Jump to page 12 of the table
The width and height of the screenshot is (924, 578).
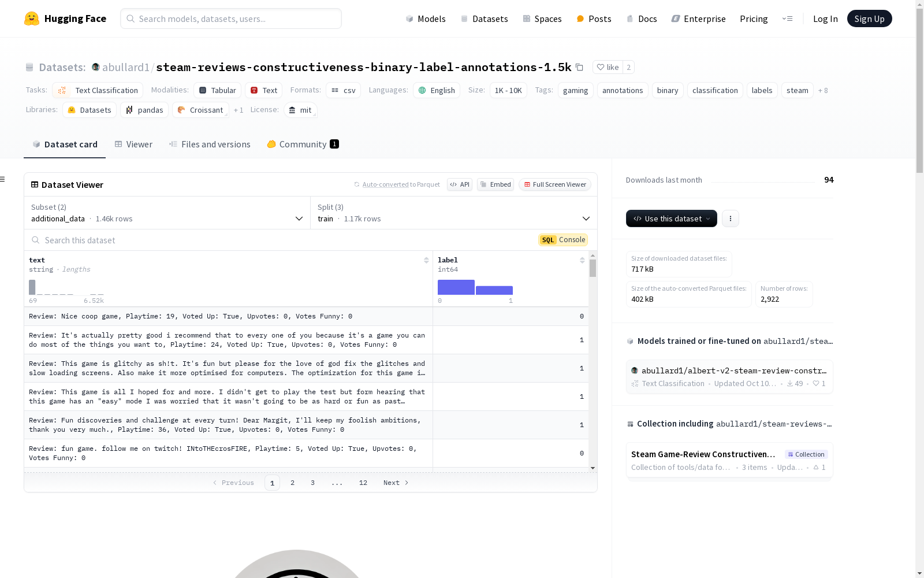[x=363, y=483]
